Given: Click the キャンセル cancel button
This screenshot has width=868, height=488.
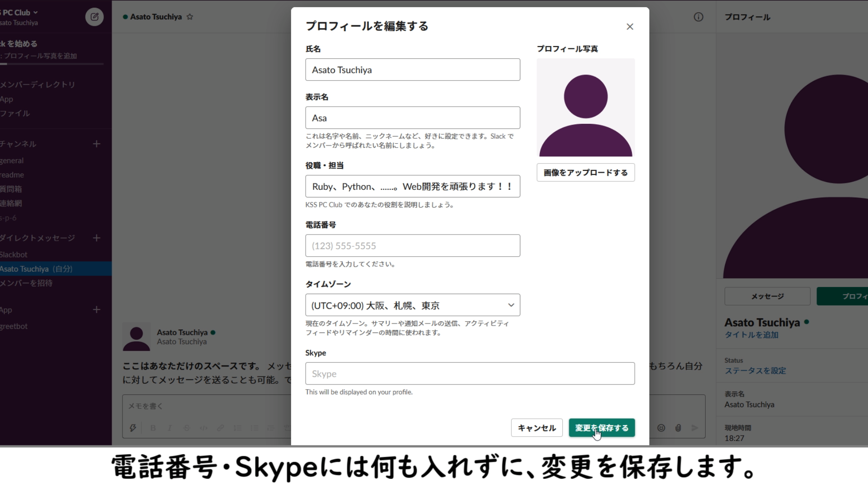Looking at the screenshot, I should (x=537, y=428).
